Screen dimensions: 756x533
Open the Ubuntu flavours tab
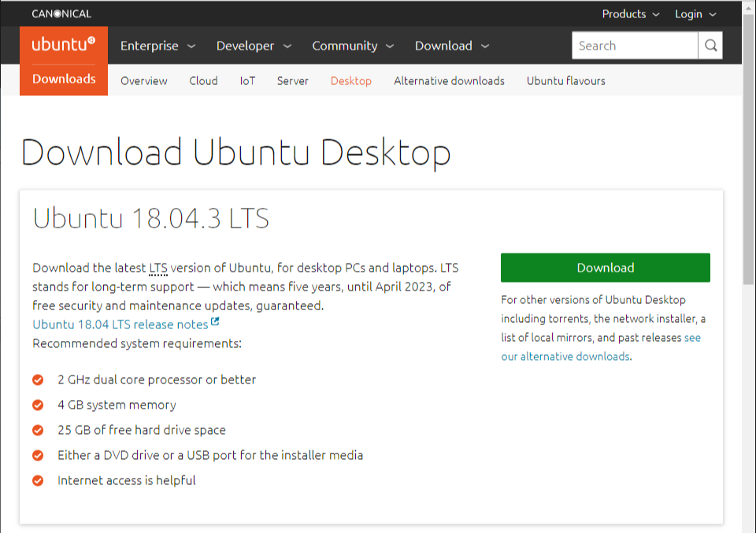coord(565,81)
